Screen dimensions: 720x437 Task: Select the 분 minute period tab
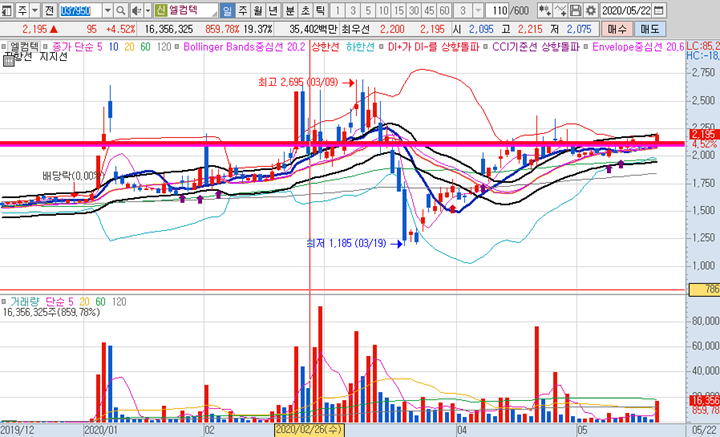pyautogui.click(x=290, y=10)
